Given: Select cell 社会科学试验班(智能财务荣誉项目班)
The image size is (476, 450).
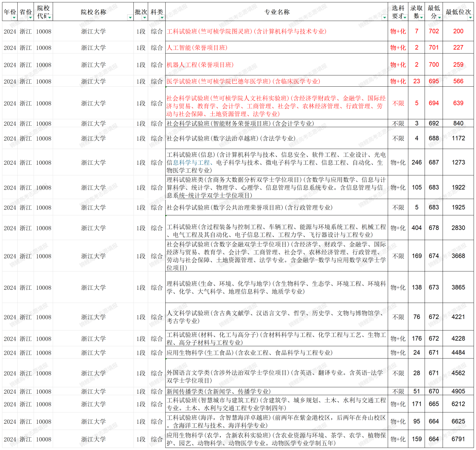Looking at the screenshot, I should [277, 123].
